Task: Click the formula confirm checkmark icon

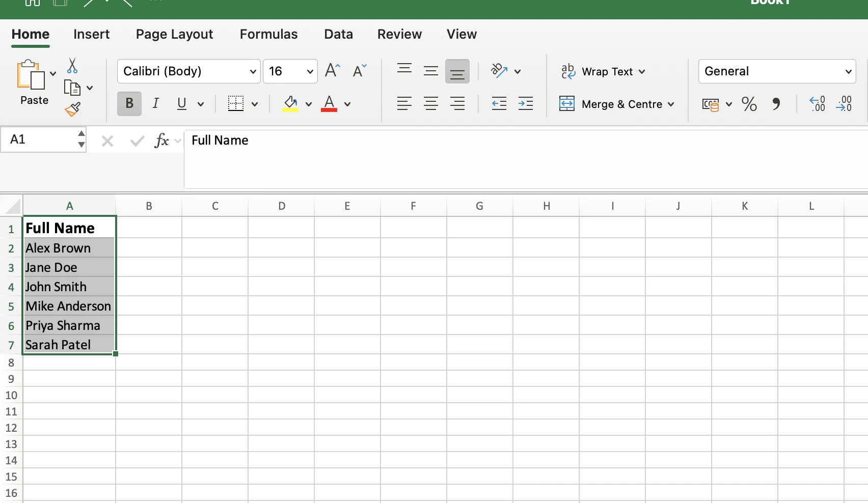Action: tap(137, 141)
